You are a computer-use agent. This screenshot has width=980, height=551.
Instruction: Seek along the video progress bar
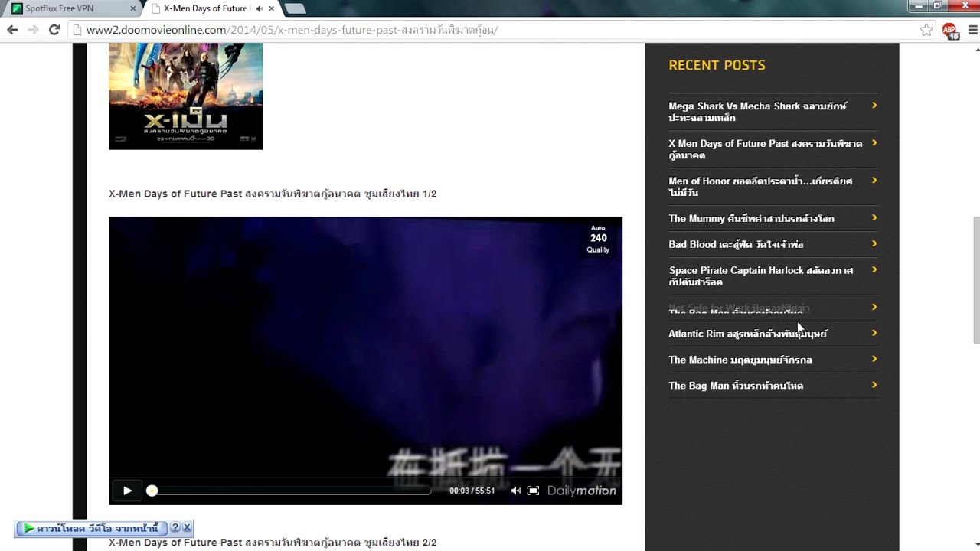[x=291, y=491]
